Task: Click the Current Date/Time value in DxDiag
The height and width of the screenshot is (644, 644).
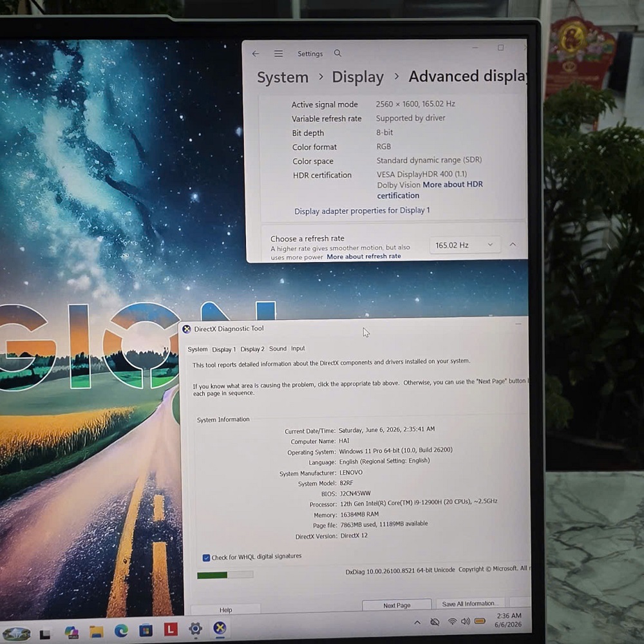Action: [386, 430]
